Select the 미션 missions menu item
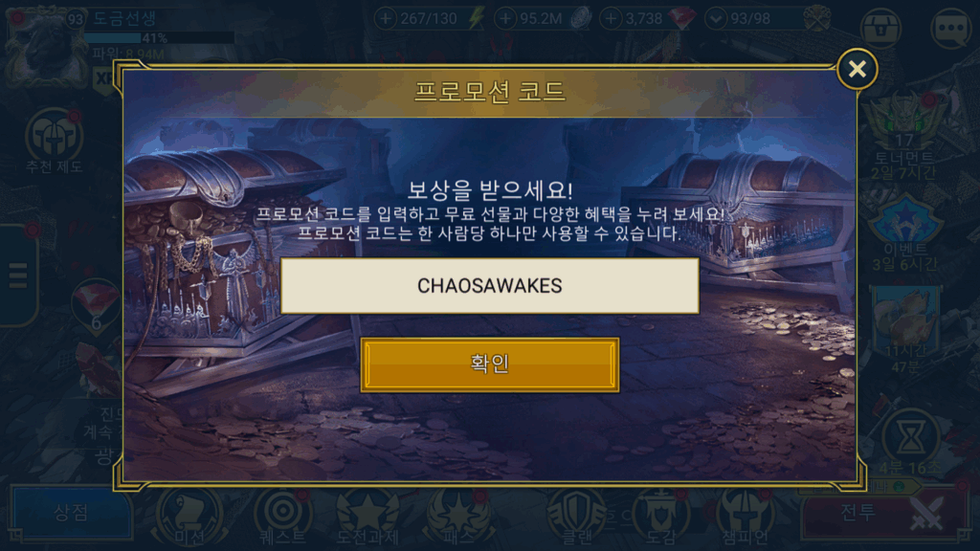This screenshot has width=980, height=551. click(189, 518)
